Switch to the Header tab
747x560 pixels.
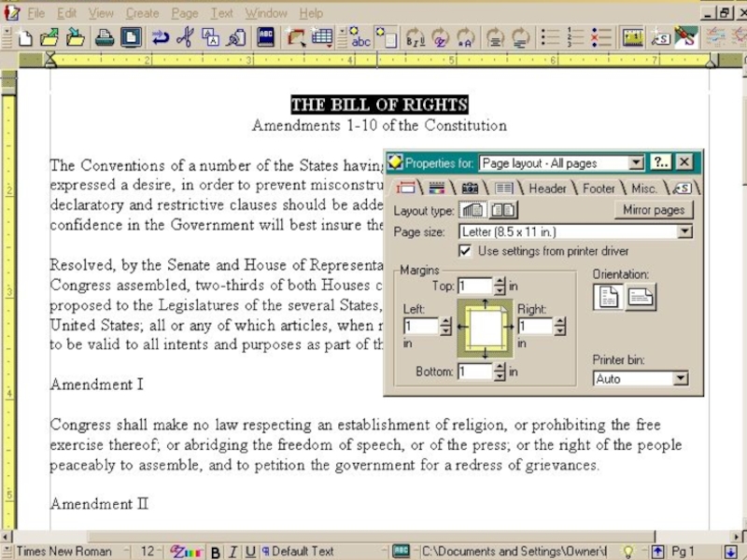[x=547, y=189]
